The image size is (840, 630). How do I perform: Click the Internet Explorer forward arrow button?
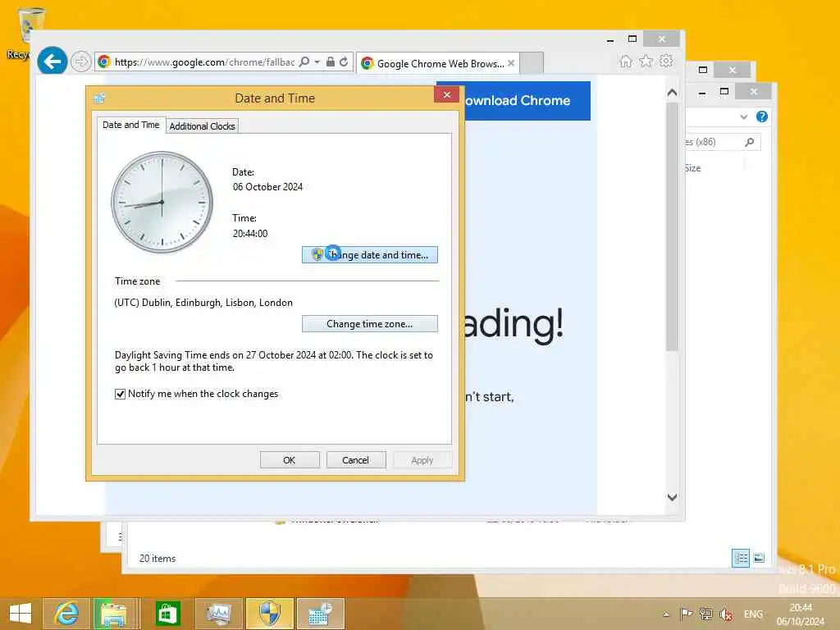[x=81, y=62]
